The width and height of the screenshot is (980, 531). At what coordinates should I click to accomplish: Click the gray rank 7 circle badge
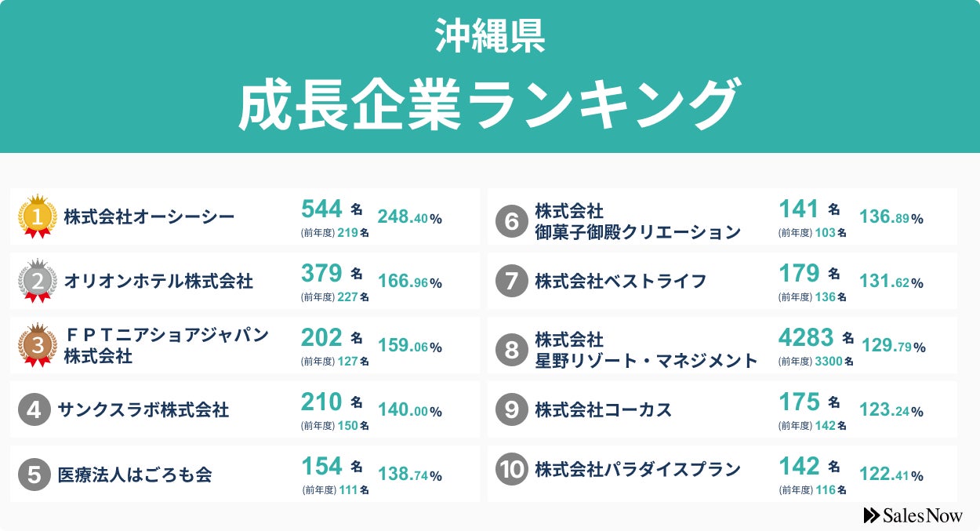511,281
